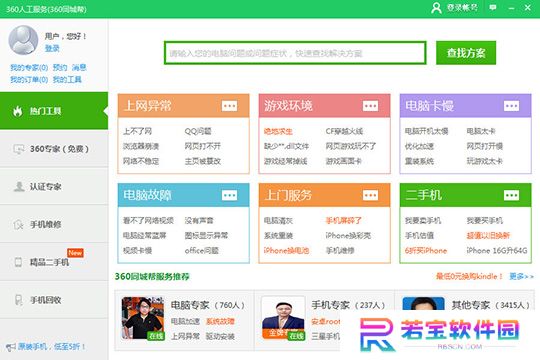Select 精品二手机 with New badge

click(x=54, y=262)
